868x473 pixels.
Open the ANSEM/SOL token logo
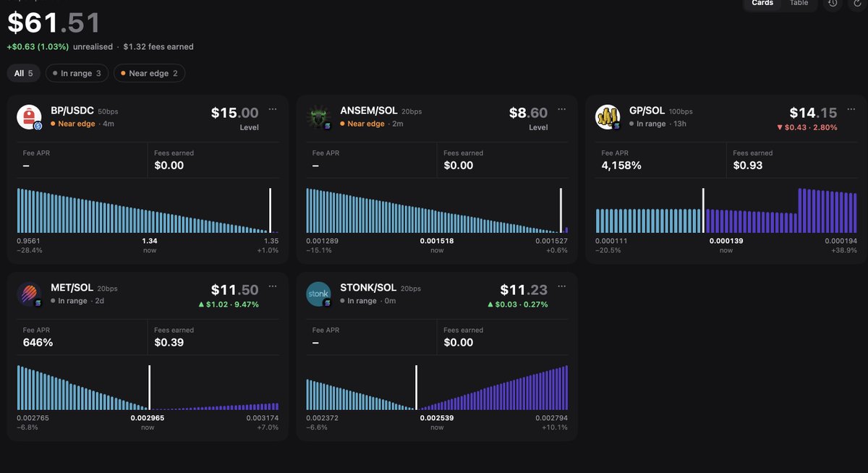coord(318,117)
